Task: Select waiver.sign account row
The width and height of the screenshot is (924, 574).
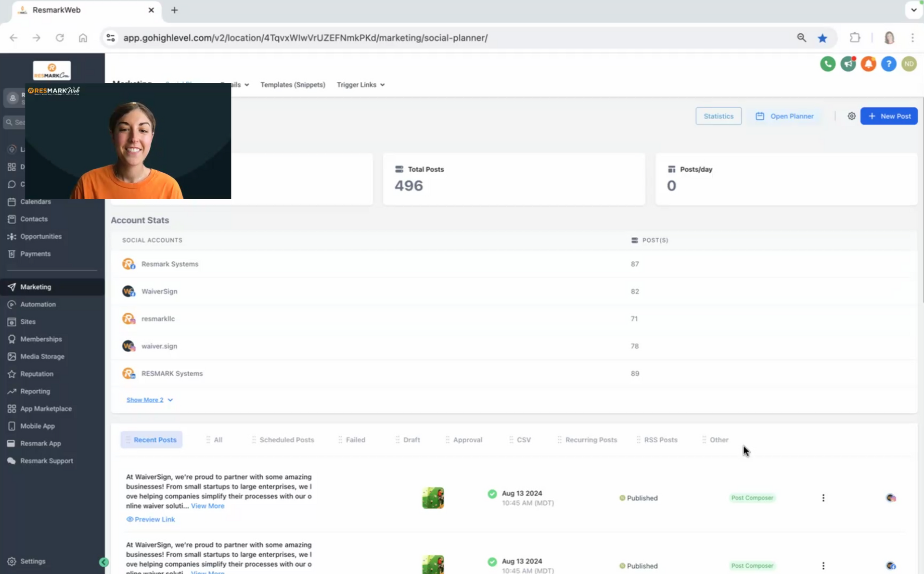Action: (x=514, y=346)
